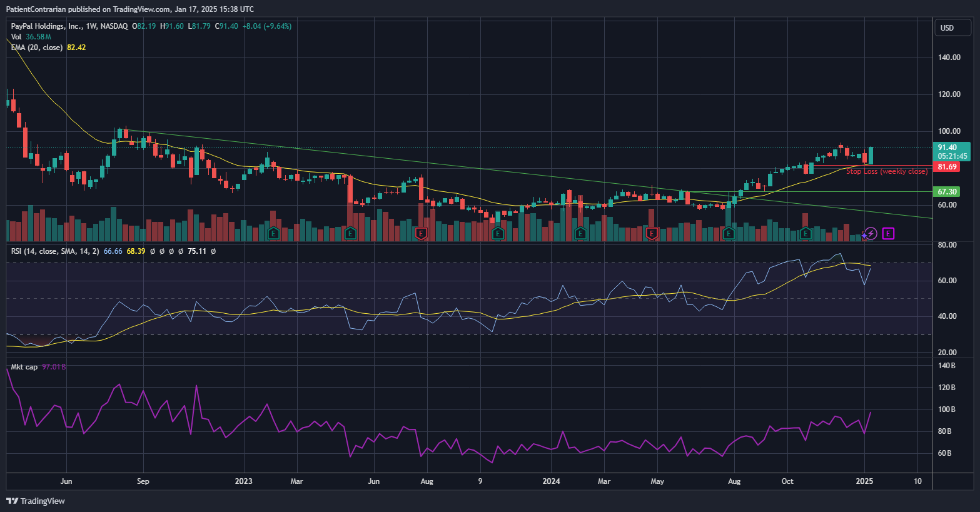Select the 'Stop Loss (weekly close)' annotation text

pos(887,171)
